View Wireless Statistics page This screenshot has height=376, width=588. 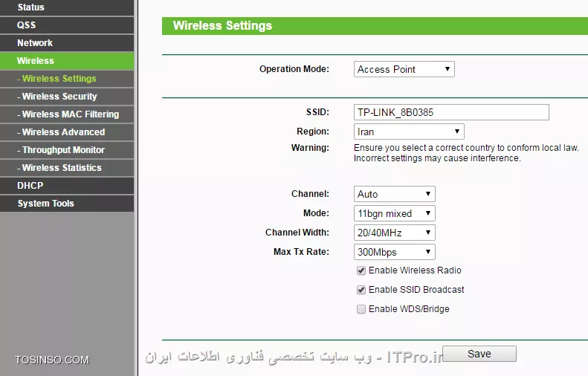67,168
